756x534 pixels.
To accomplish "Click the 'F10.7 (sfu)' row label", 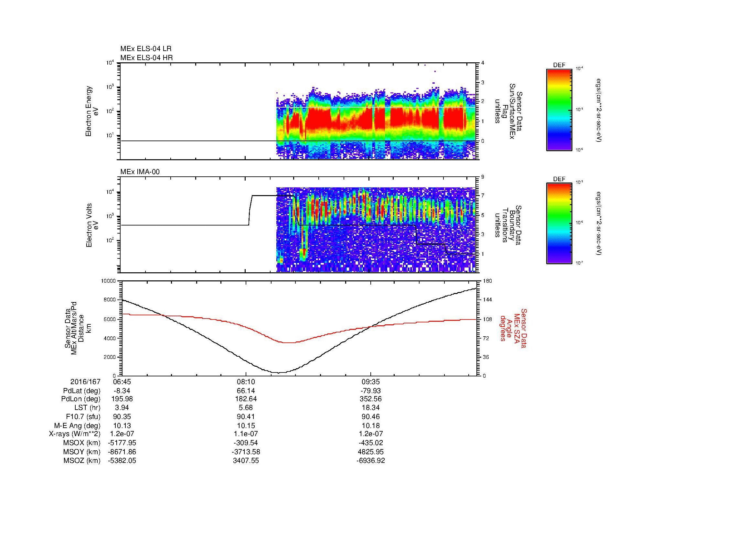I will [83, 417].
